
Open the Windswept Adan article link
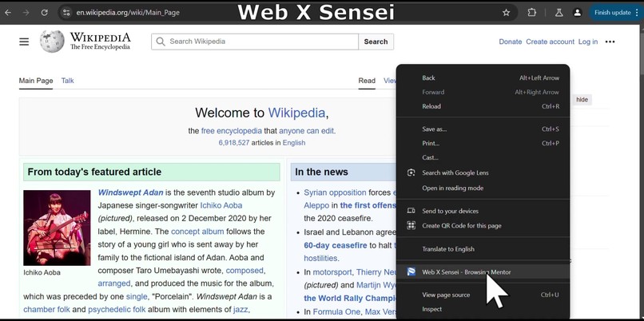tap(130, 192)
